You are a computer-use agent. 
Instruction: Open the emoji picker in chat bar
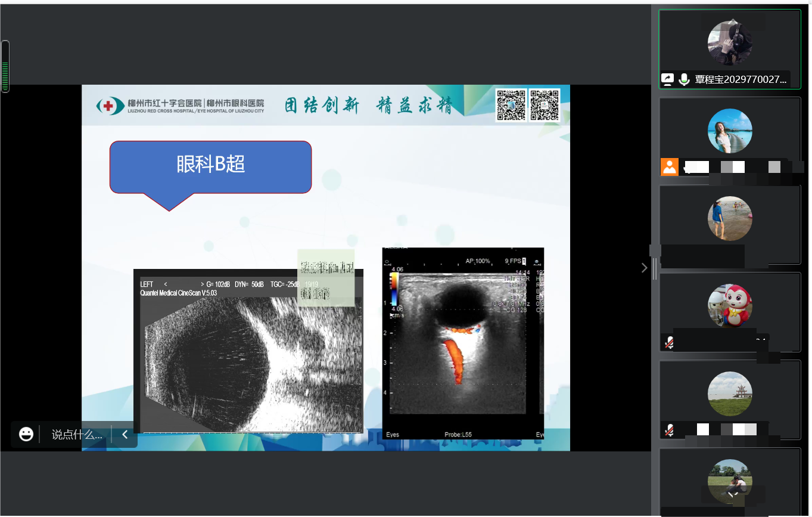pyautogui.click(x=26, y=434)
